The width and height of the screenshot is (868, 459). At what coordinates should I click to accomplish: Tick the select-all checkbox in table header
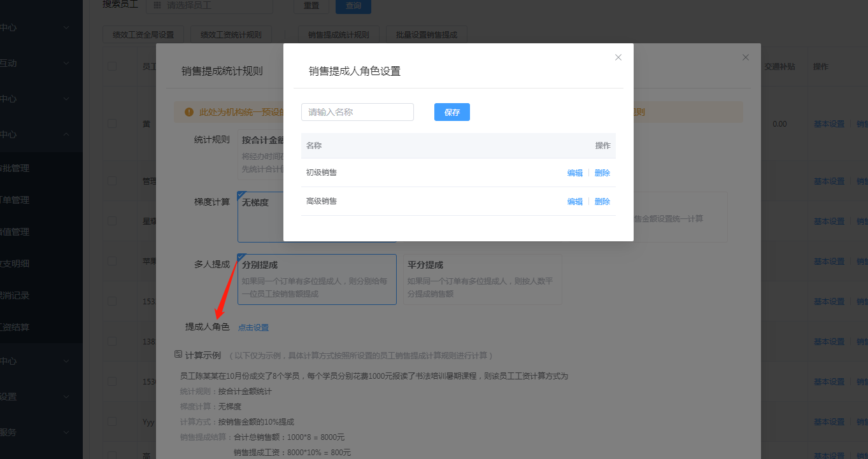pyautogui.click(x=112, y=66)
